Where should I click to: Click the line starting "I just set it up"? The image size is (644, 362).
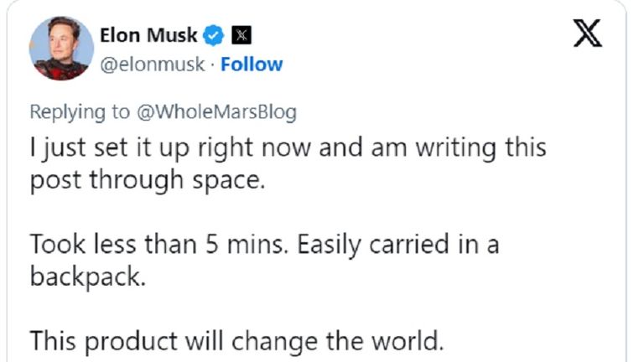(288, 149)
